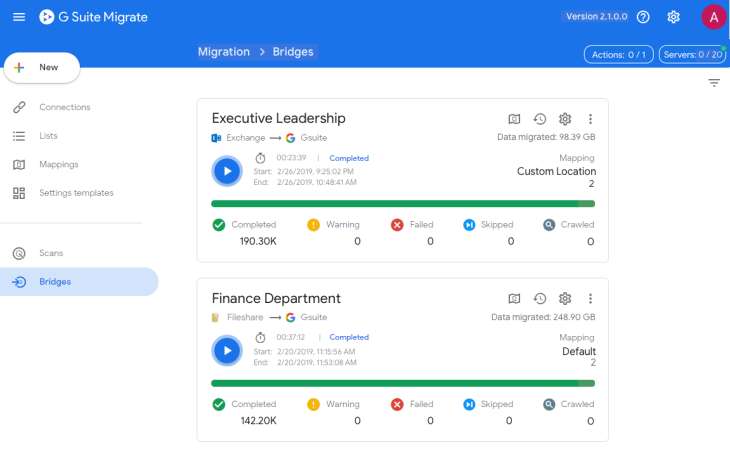Click Default mapping text
This screenshot has width=730, height=473.
579,351
